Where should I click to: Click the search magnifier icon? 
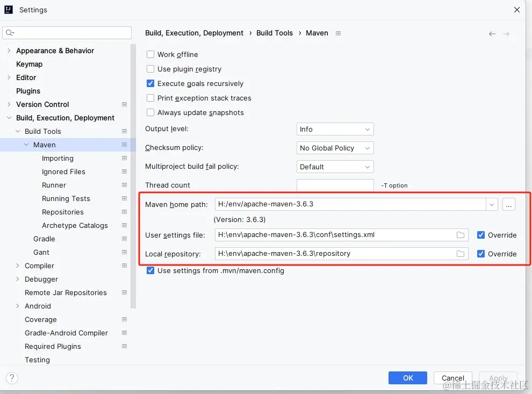click(10, 33)
